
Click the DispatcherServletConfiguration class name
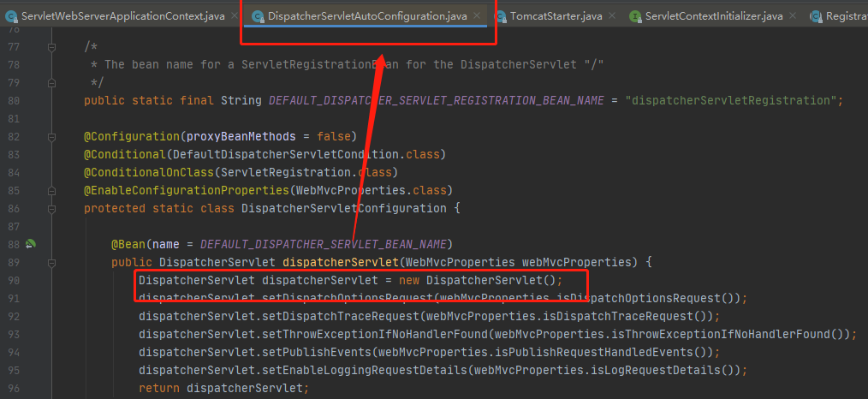pos(344,209)
